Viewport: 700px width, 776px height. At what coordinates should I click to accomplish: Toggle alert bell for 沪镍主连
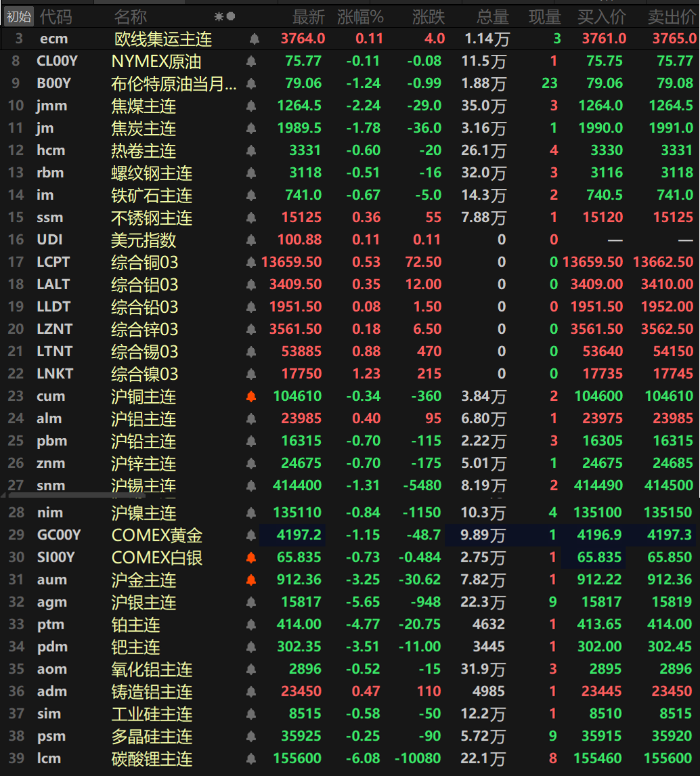(251, 513)
